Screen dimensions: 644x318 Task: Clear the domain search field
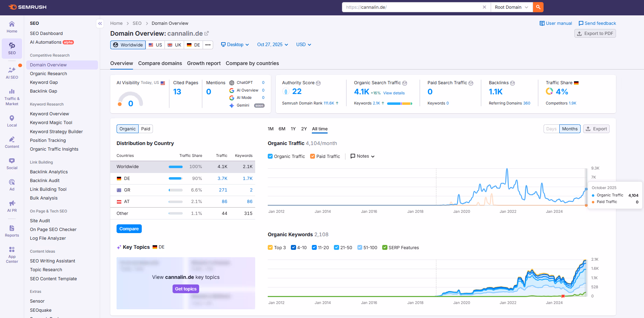click(x=484, y=7)
